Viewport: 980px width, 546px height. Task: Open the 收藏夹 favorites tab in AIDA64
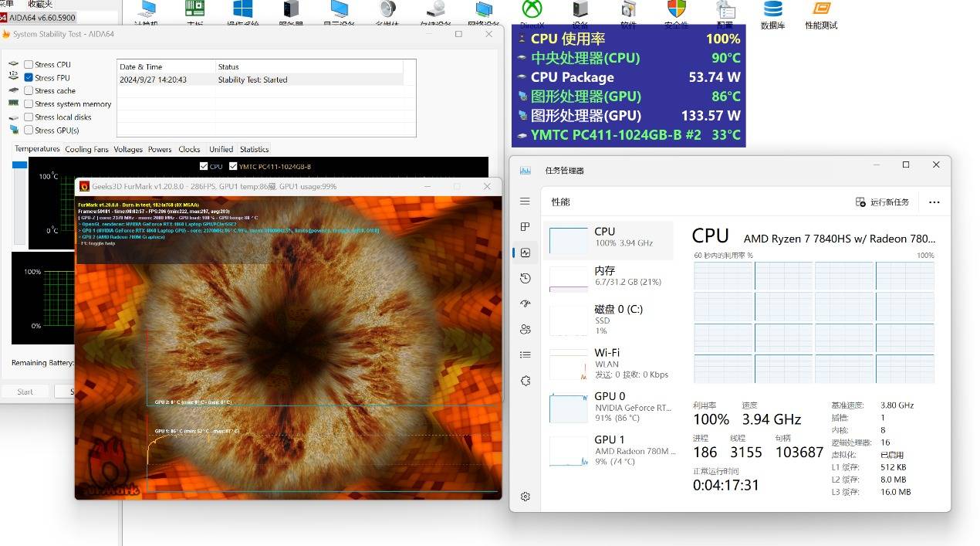pos(40,4)
